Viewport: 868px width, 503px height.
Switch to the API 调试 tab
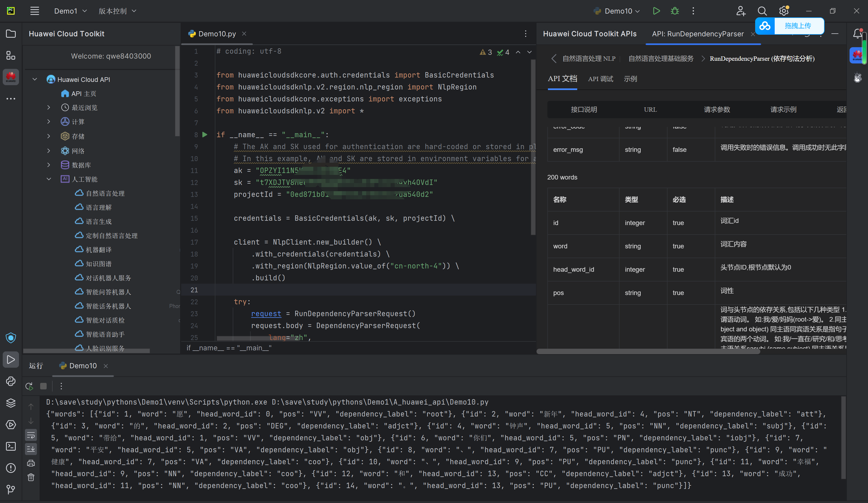tap(600, 79)
